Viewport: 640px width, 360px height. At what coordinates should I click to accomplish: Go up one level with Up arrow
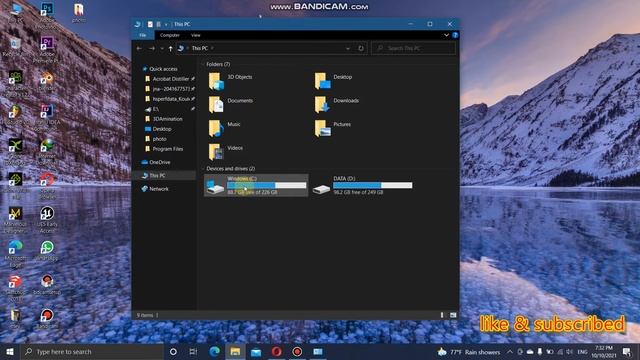(x=170, y=48)
